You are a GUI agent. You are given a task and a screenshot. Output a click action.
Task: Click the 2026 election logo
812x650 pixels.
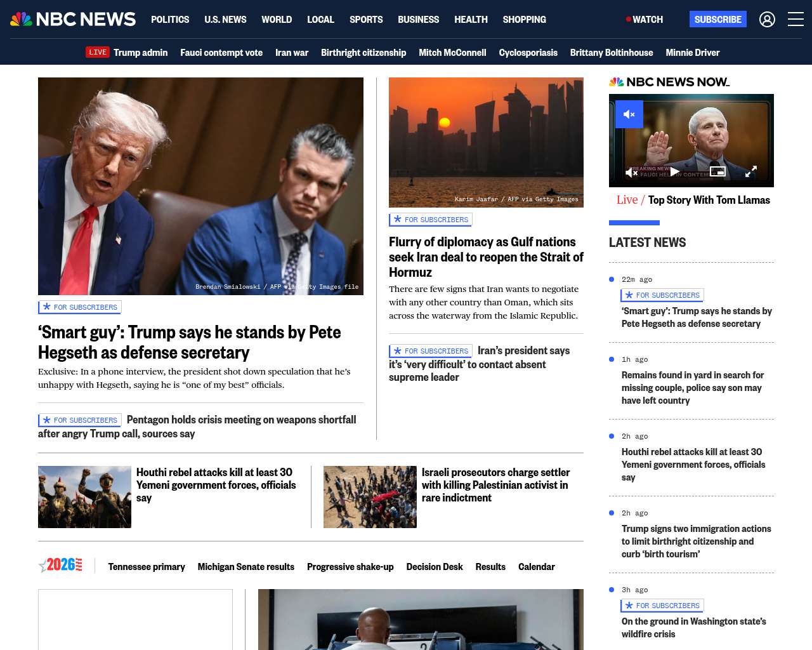click(60, 565)
